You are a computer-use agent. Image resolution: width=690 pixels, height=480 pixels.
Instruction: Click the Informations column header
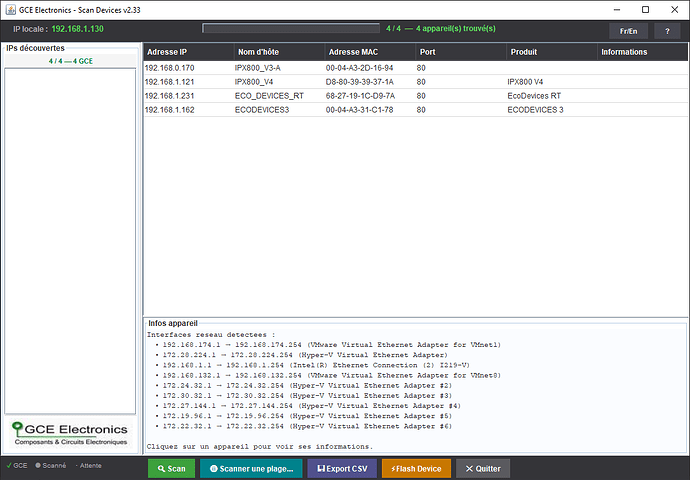coord(642,52)
